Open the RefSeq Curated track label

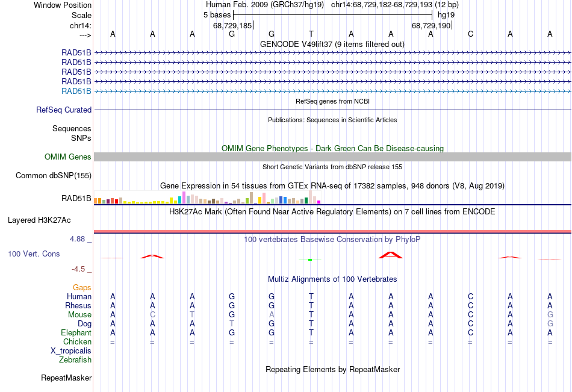64,110
